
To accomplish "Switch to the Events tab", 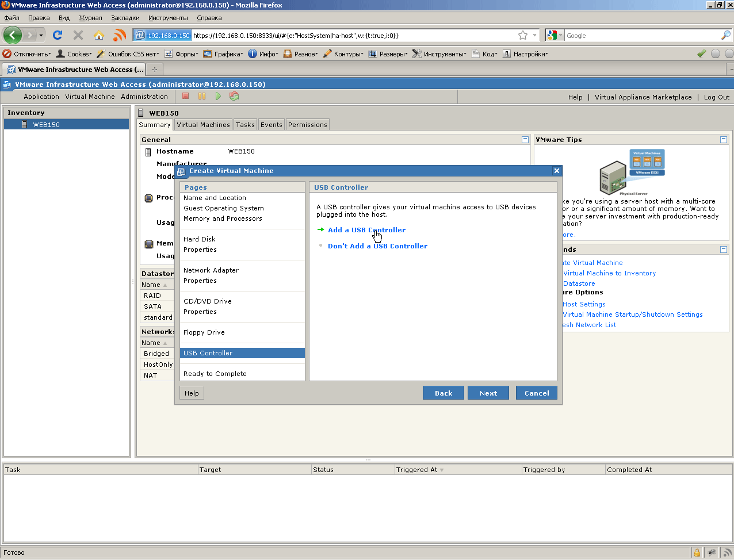I will (x=272, y=125).
